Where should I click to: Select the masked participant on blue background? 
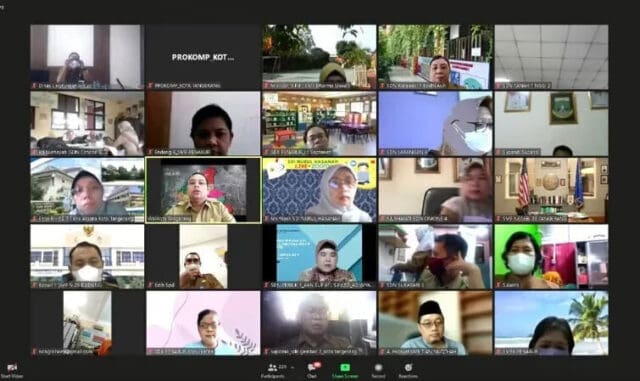436,123
